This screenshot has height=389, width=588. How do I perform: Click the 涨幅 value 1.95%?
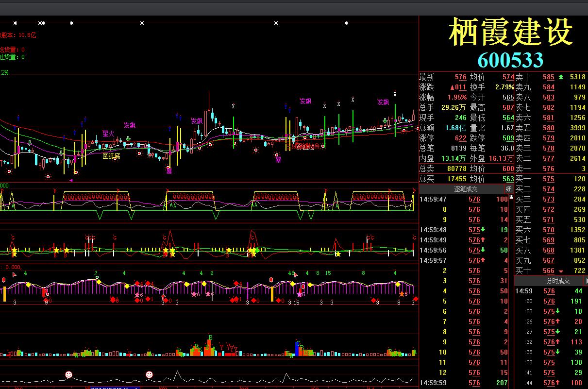point(458,97)
